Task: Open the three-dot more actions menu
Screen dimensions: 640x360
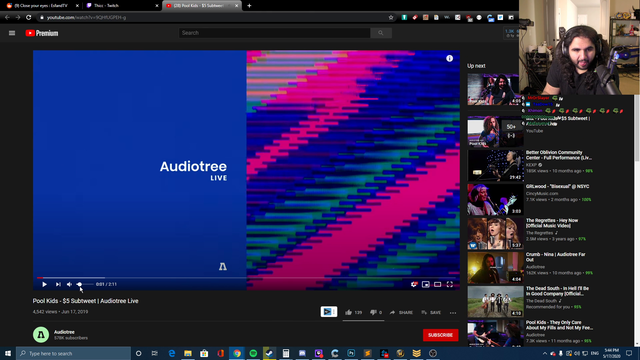Action: click(x=453, y=313)
